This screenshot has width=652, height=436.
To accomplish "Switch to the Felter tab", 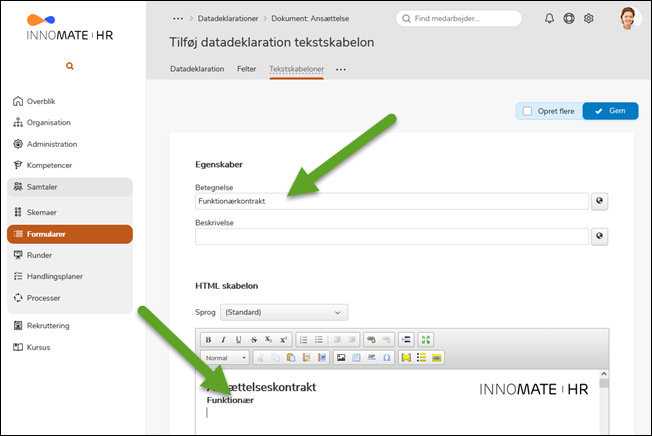I will click(246, 69).
